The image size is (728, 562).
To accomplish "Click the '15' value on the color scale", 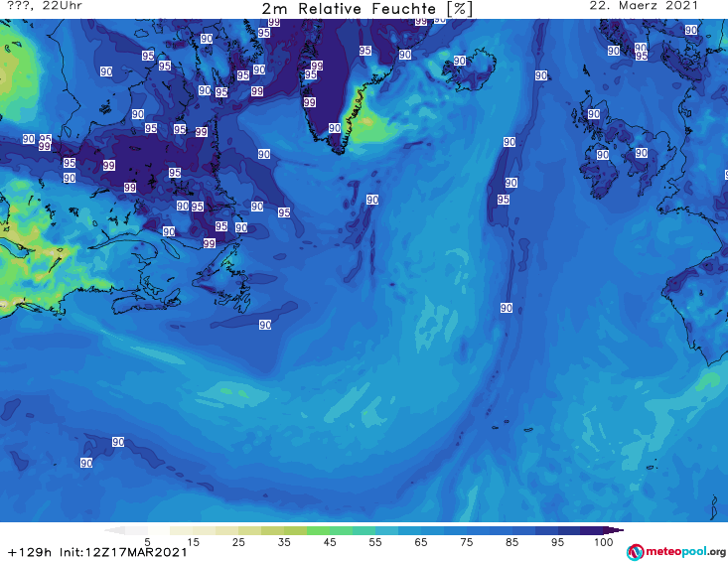I will click(x=193, y=542).
